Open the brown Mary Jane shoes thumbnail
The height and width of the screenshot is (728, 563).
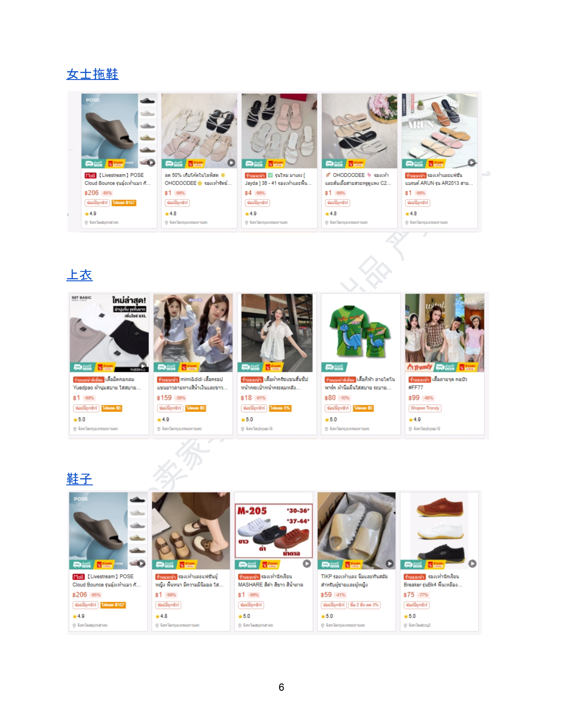click(191, 531)
